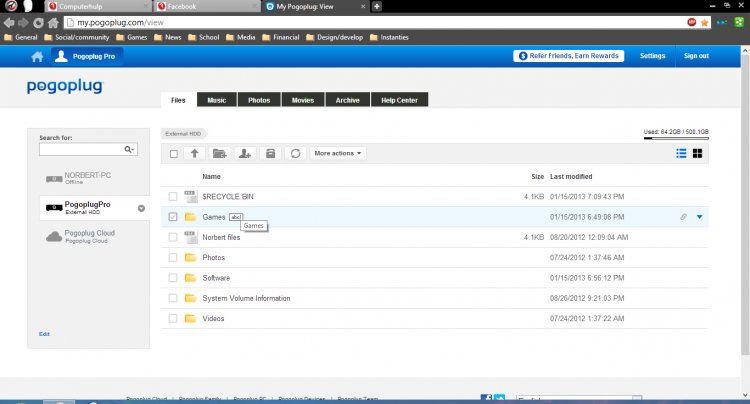Open the Photos folder name
The height and width of the screenshot is (404, 750).
pos(213,257)
